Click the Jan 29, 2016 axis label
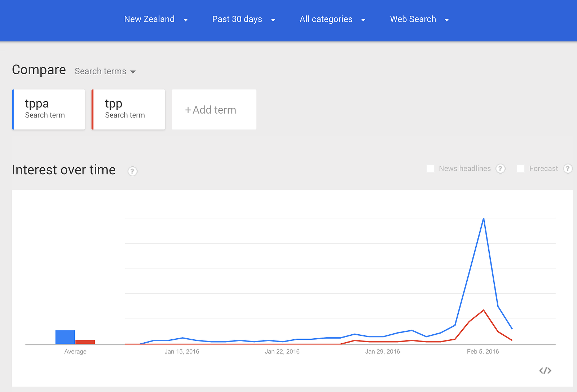577x392 pixels. [x=382, y=352]
